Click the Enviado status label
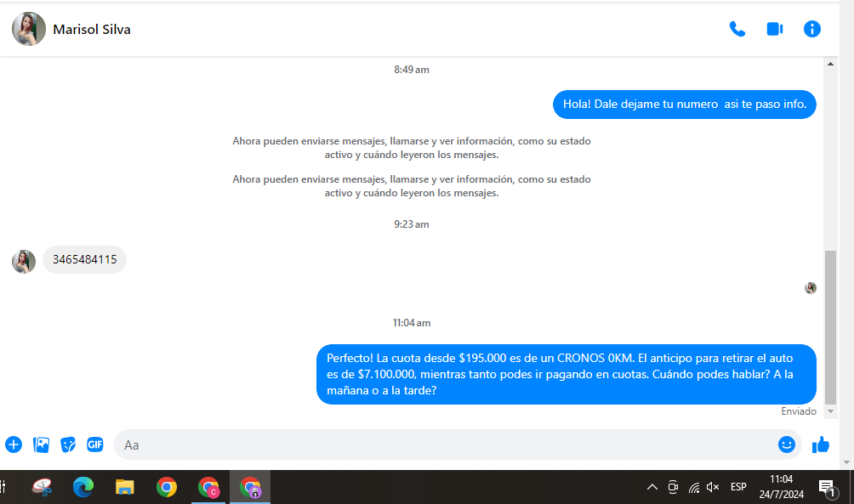854x504 pixels. [799, 411]
